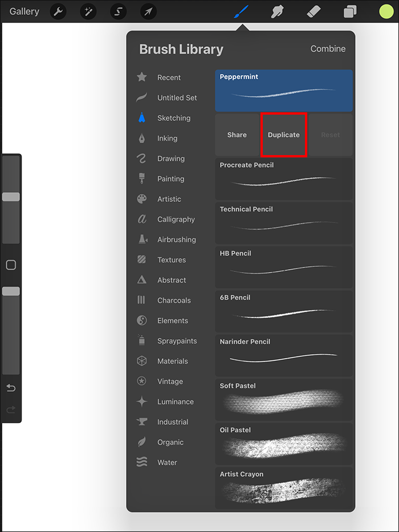The width and height of the screenshot is (399, 532).
Task: Tap the Undo arrow
Action: (x=11, y=388)
